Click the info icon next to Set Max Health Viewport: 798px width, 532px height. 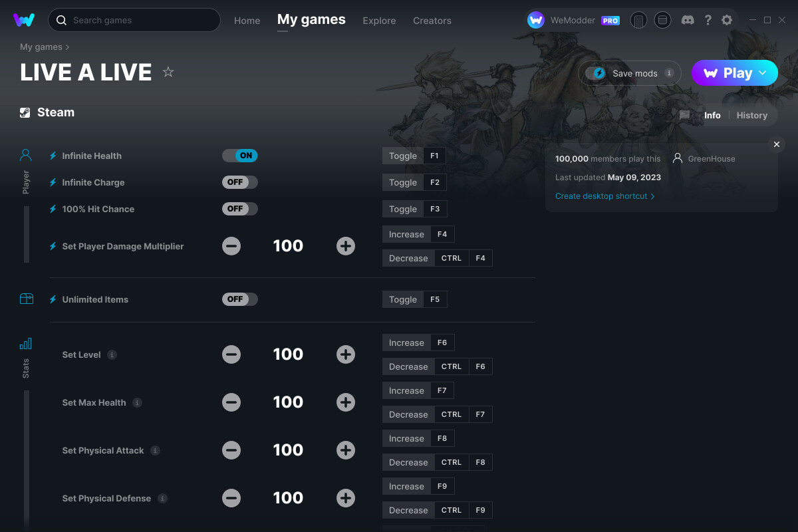point(137,402)
